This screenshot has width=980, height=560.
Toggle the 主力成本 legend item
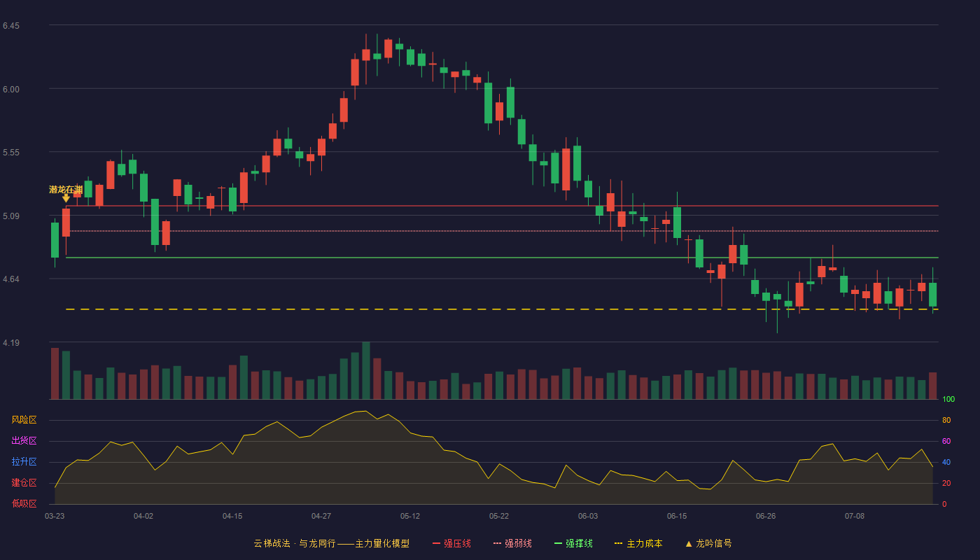[638, 543]
